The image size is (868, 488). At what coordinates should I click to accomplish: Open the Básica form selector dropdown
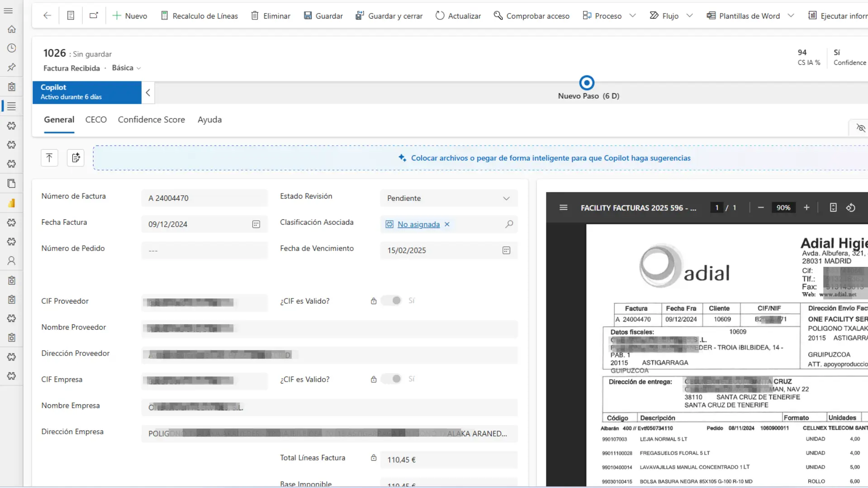tap(127, 68)
